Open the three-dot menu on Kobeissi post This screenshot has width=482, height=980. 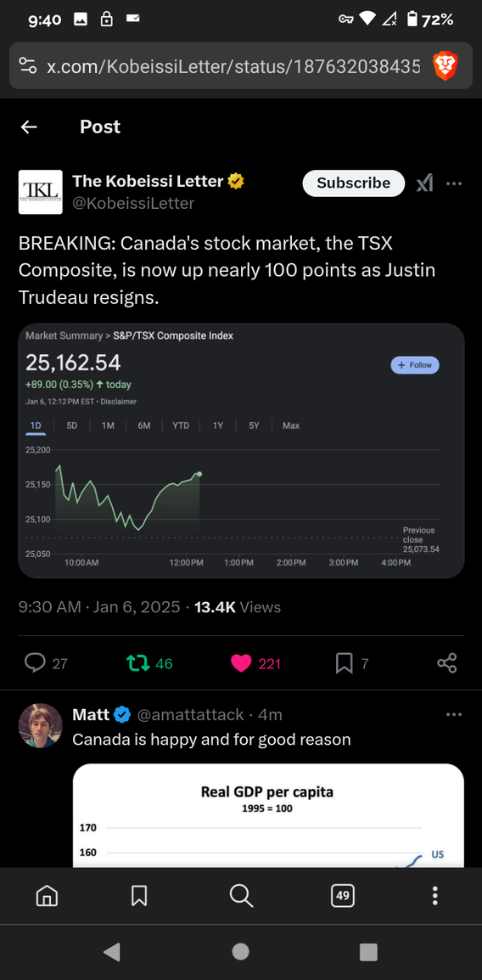pos(454,183)
